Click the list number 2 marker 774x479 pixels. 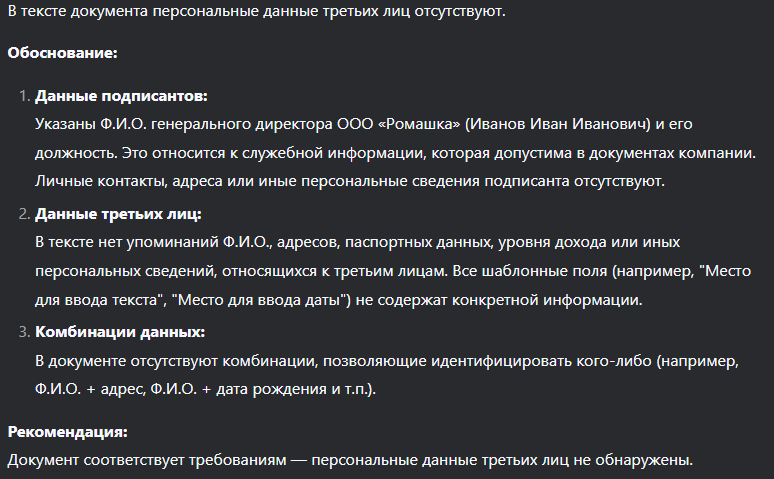tap(24, 214)
